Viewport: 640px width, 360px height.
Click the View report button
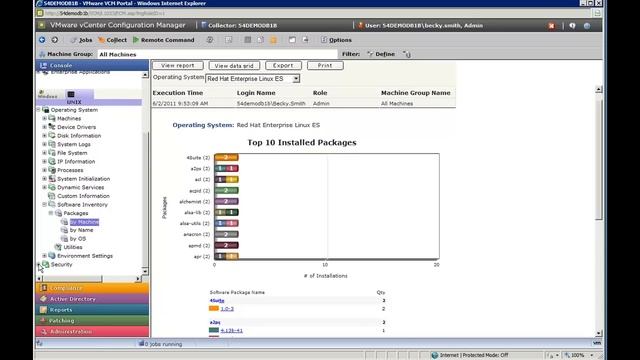pyautogui.click(x=178, y=65)
